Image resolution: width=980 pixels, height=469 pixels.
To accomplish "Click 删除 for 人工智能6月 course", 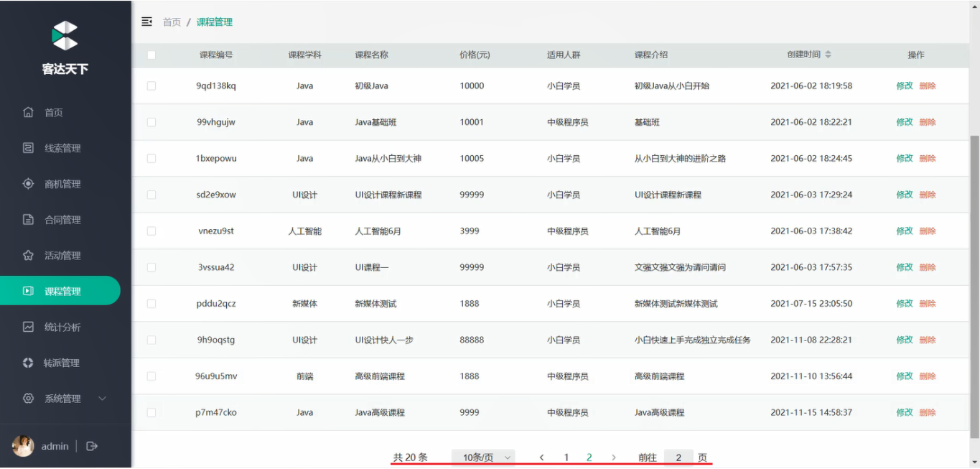I will point(928,231).
